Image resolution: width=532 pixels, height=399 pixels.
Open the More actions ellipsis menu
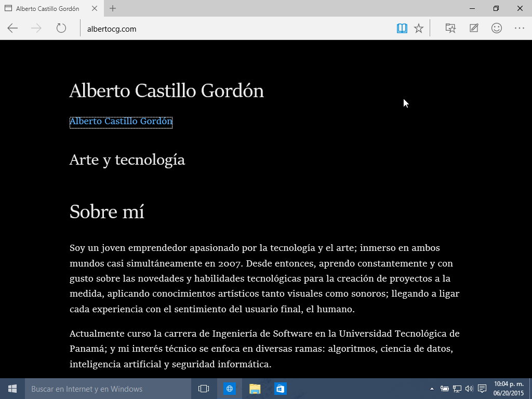(x=520, y=29)
